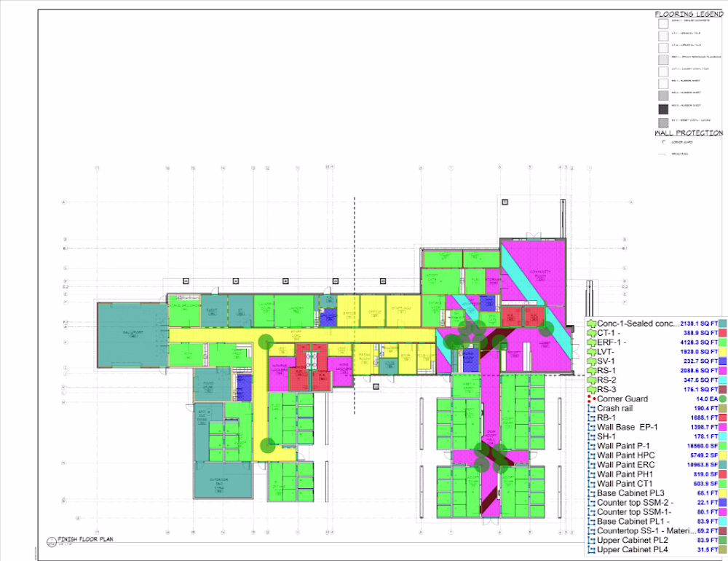Pick the linear icon next to SH-1
The image size is (728, 561).
(591, 437)
